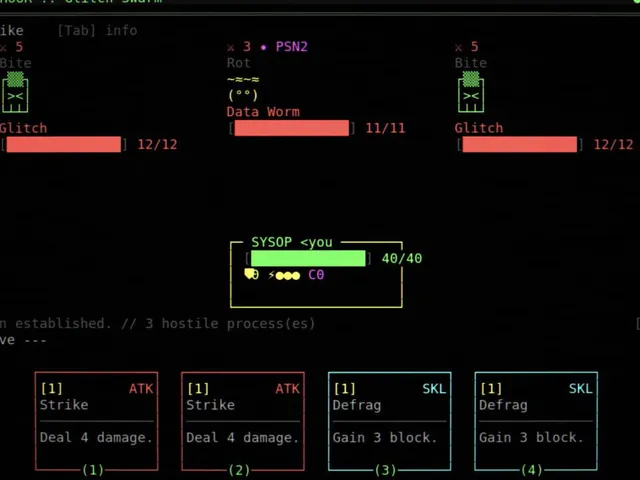Click the C0 counter in SYSOP panel
Viewport: 640px width, 480px height.
pos(316,275)
